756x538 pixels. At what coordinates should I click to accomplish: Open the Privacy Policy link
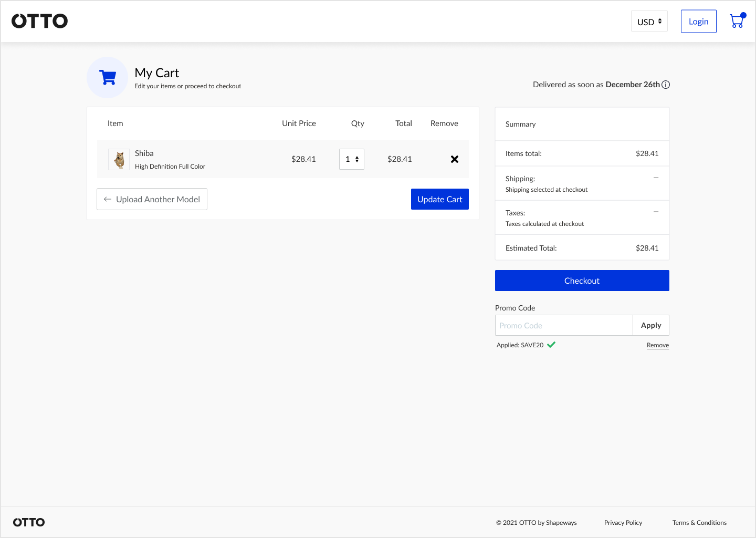pyautogui.click(x=623, y=523)
